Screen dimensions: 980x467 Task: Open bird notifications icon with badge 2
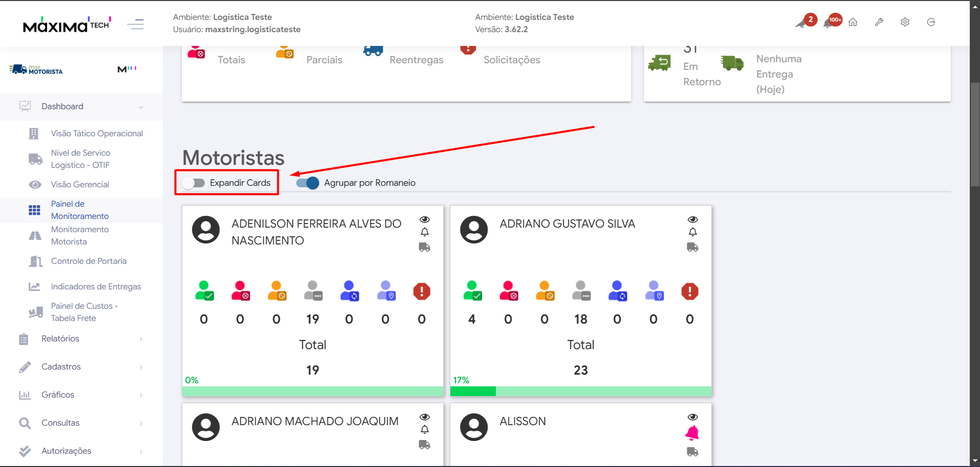pos(805,21)
